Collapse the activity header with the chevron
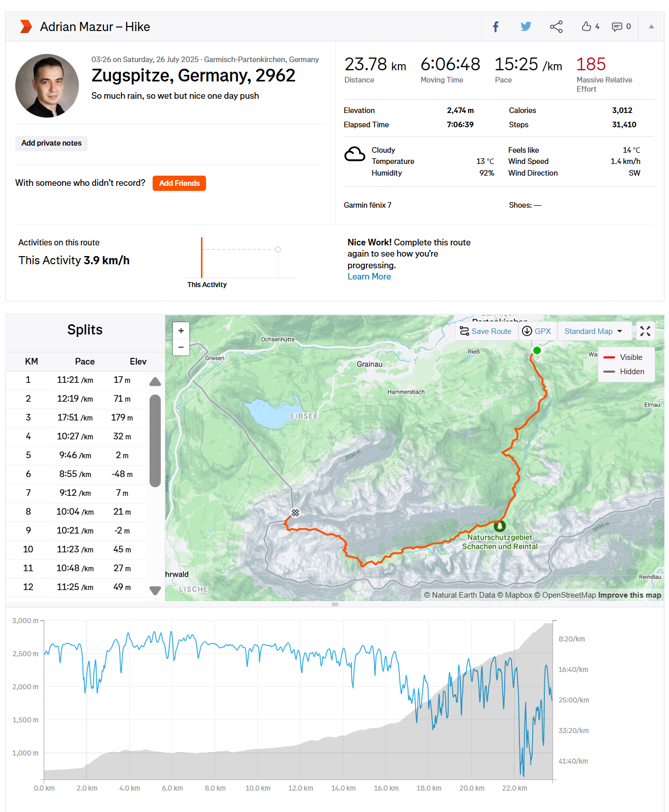 652,26
